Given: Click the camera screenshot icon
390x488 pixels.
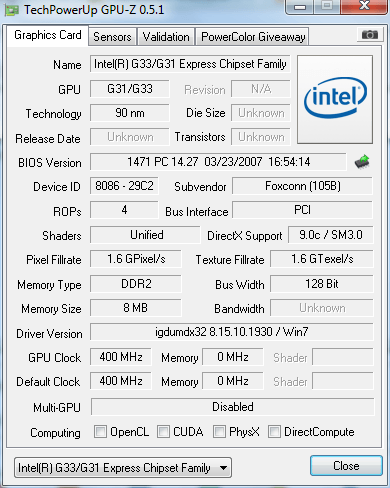Looking at the screenshot, I should point(369,34).
